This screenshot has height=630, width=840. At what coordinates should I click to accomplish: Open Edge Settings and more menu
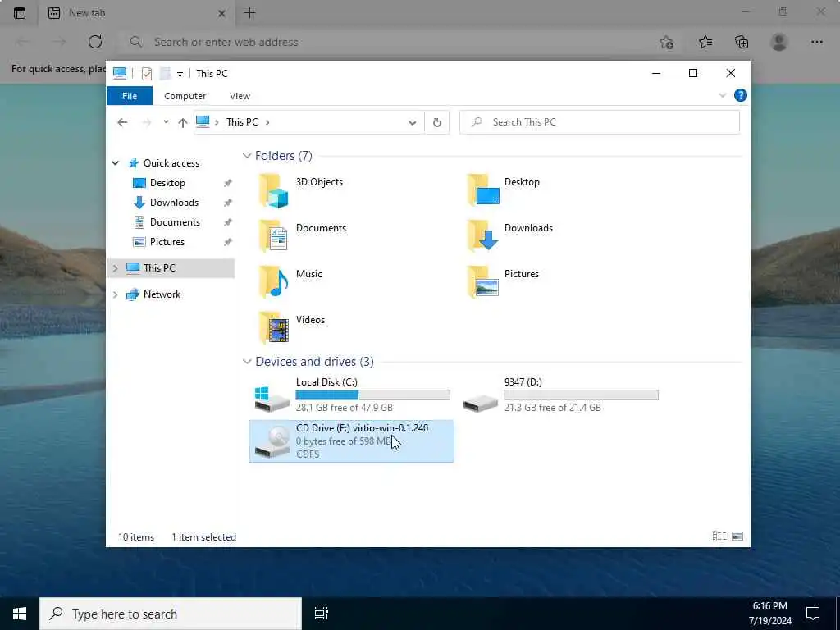816,42
